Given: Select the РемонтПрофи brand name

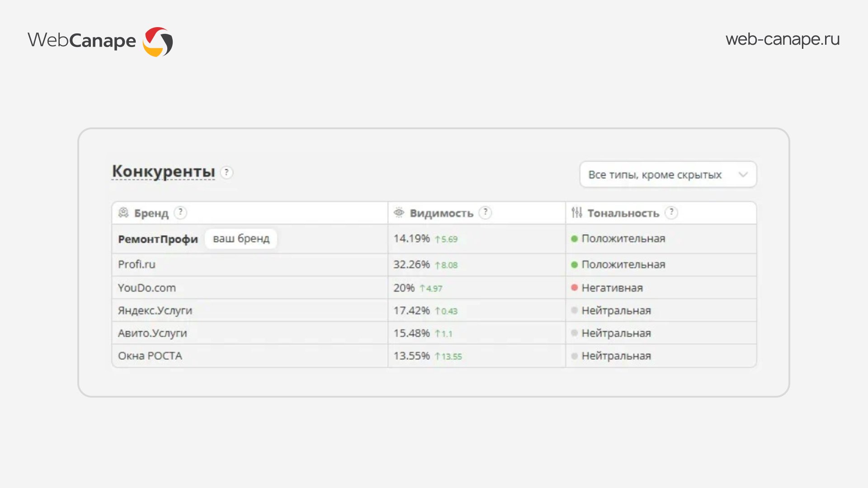Looking at the screenshot, I should coord(158,239).
